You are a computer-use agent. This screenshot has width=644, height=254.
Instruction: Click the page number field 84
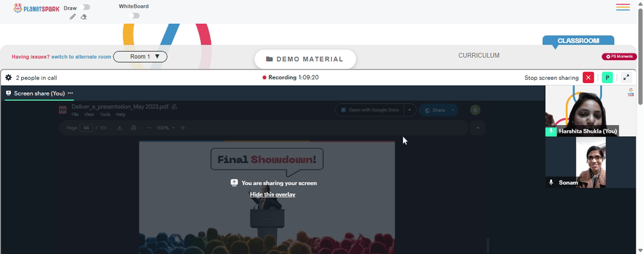(86, 128)
